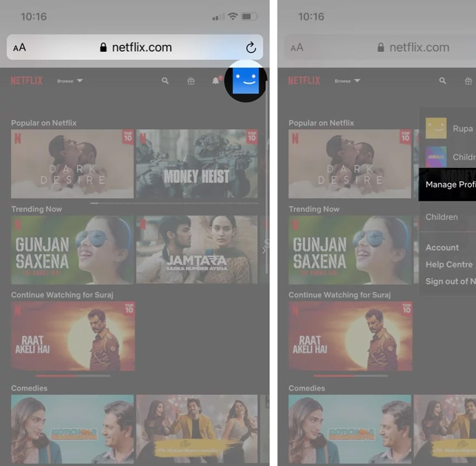Image resolution: width=476 pixels, height=466 pixels.
Task: Open Money Heist thumbnail
Action: click(197, 164)
